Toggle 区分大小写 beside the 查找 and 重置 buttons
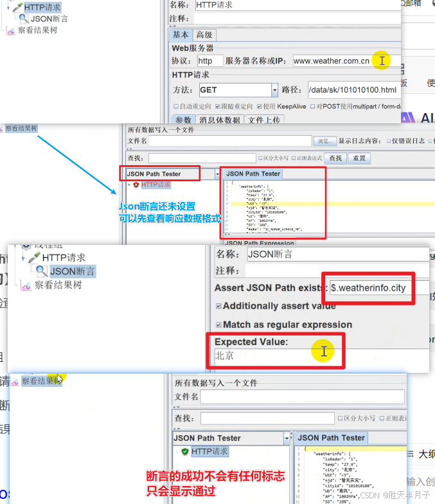The width and height of the screenshot is (435, 504). click(x=261, y=158)
